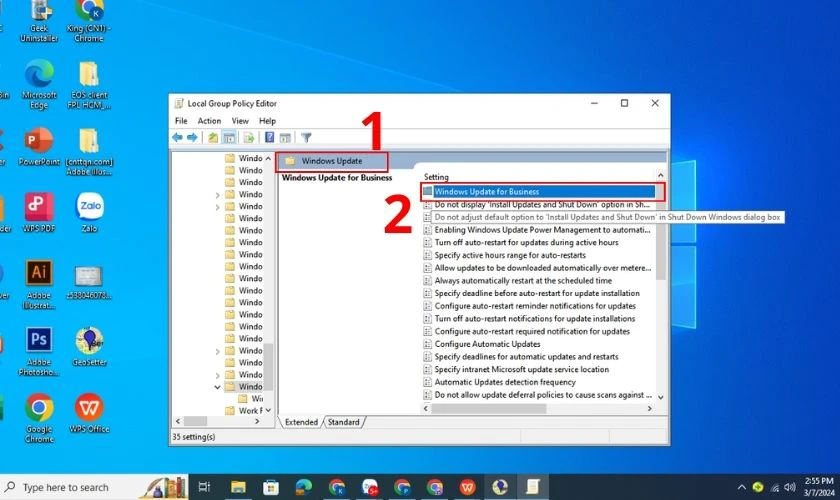
Task: Select 'Always automatically restart at the scheduled time'
Action: click(518, 281)
